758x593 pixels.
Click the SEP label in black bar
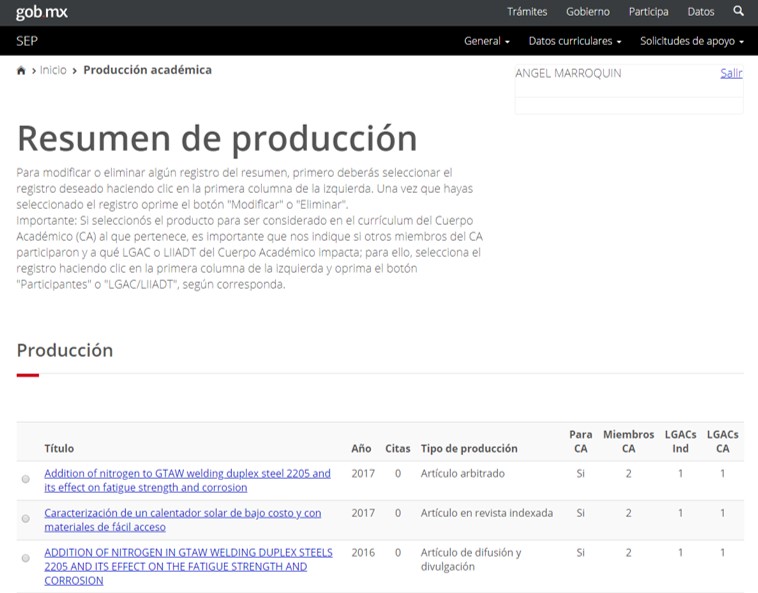tap(27, 41)
